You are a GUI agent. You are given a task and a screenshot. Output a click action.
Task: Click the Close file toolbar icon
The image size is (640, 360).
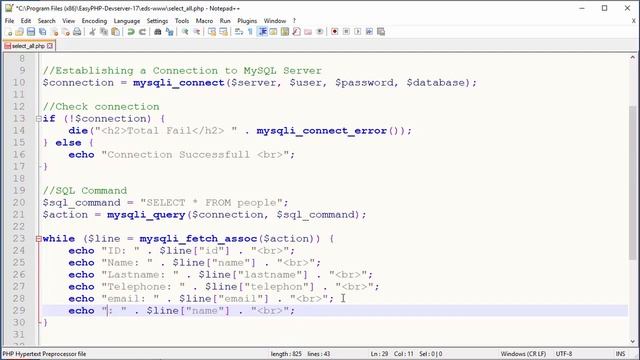point(54,32)
